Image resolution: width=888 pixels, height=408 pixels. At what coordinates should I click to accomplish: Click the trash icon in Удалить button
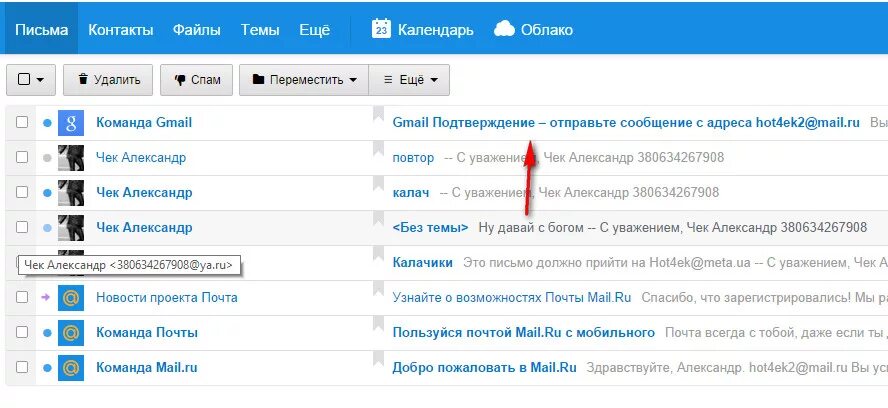tap(83, 79)
